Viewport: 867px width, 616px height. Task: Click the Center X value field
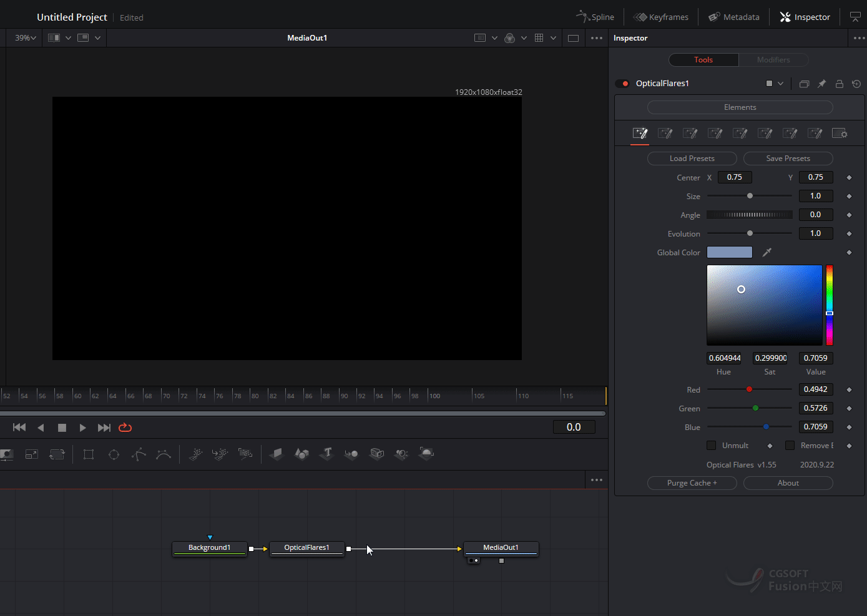(x=735, y=177)
